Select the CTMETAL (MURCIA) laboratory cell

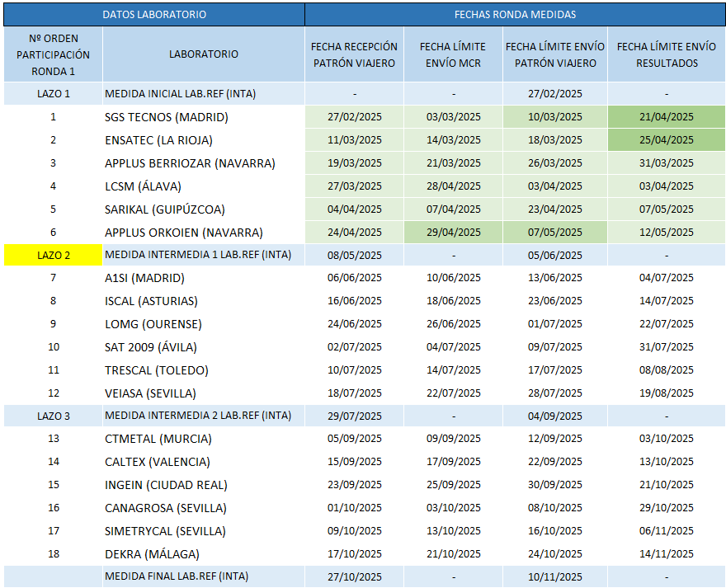click(204, 439)
